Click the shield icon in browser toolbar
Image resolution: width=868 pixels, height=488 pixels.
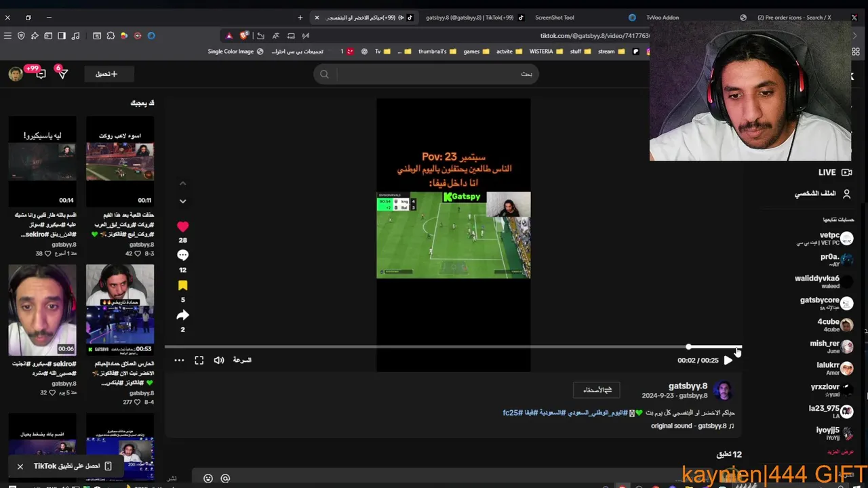pyautogui.click(x=21, y=36)
